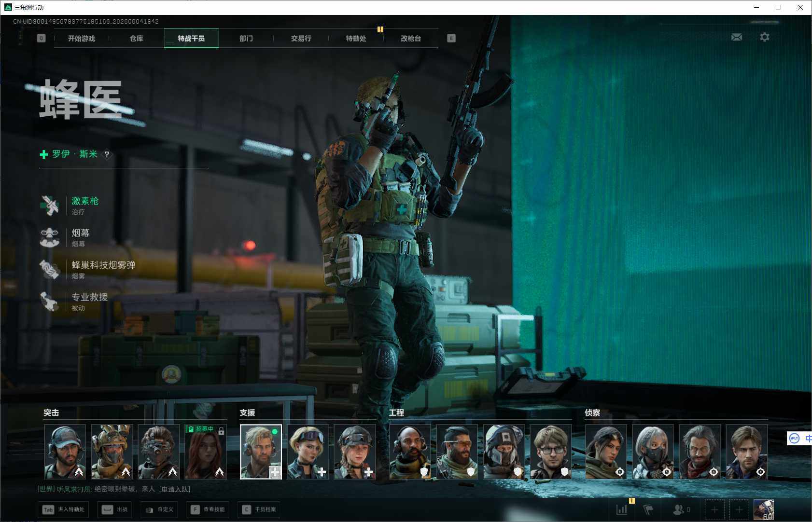Select the 支援 operator with goggles on head
Viewport: 812px width, 522px height.
click(x=308, y=452)
